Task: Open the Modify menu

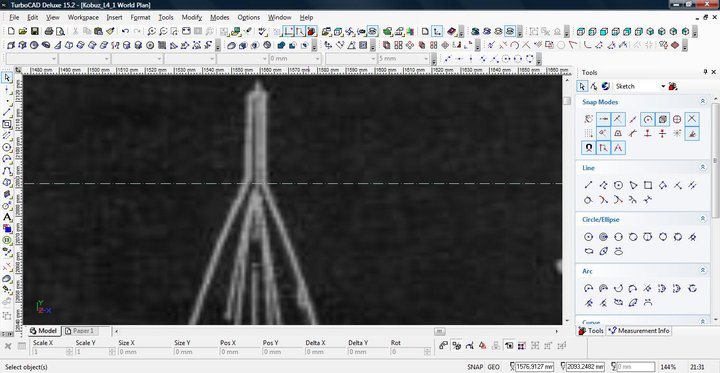Action: tap(191, 17)
